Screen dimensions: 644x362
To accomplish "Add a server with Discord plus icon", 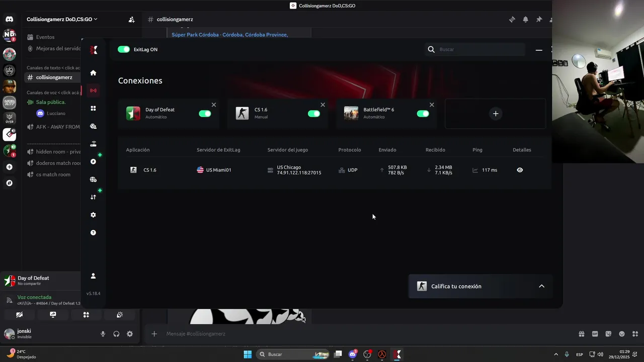I will 9,167.
